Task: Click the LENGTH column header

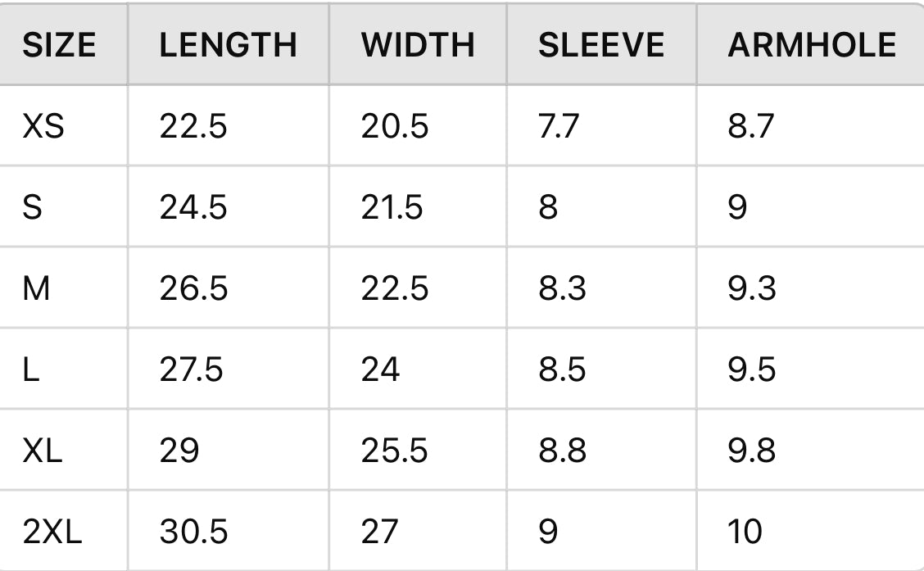Action: (228, 45)
